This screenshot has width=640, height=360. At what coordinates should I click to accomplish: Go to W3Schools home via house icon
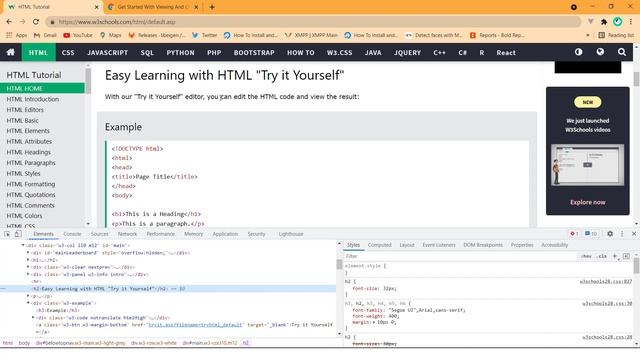pos(11,52)
